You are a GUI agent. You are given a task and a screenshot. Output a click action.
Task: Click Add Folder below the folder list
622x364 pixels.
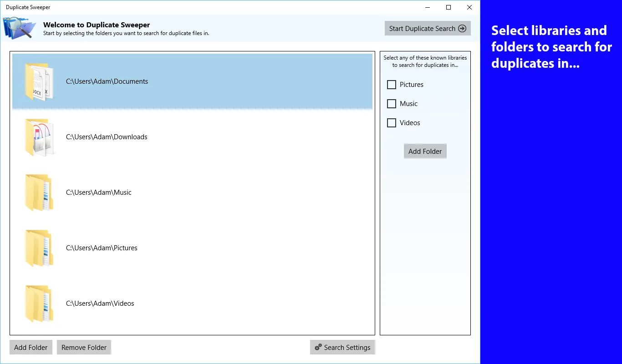pyautogui.click(x=31, y=347)
